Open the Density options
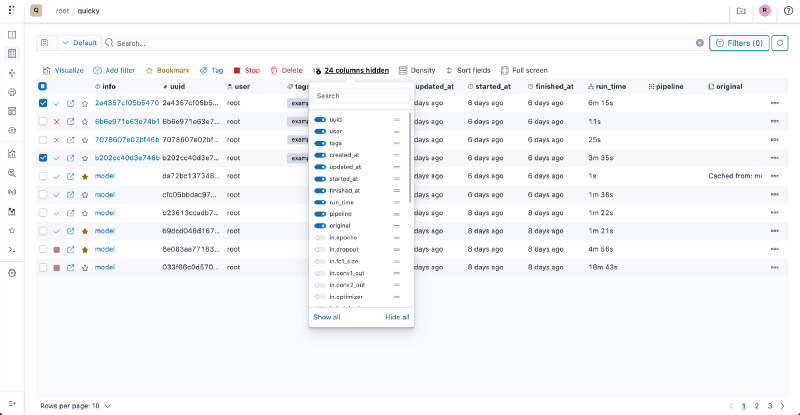 tap(417, 70)
